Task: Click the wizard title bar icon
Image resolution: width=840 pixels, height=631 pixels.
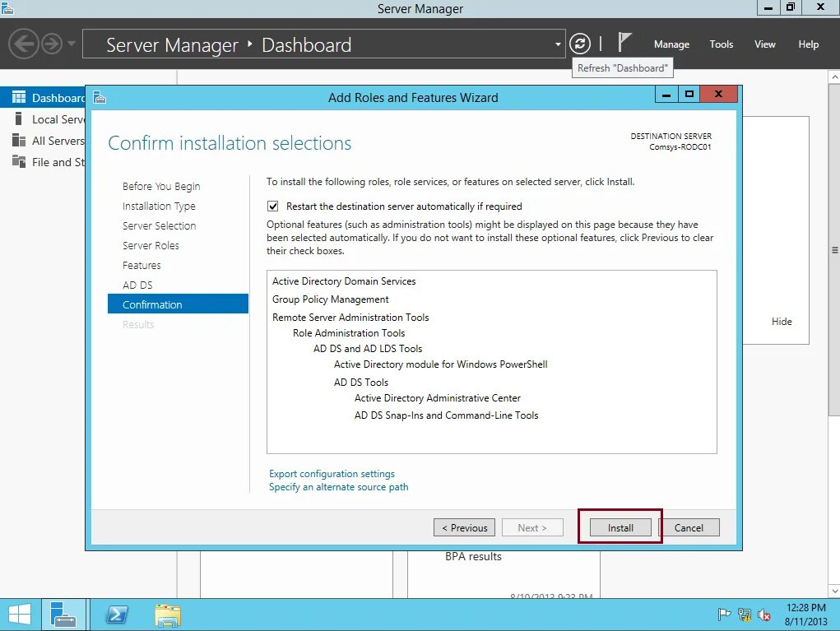Action: point(100,98)
